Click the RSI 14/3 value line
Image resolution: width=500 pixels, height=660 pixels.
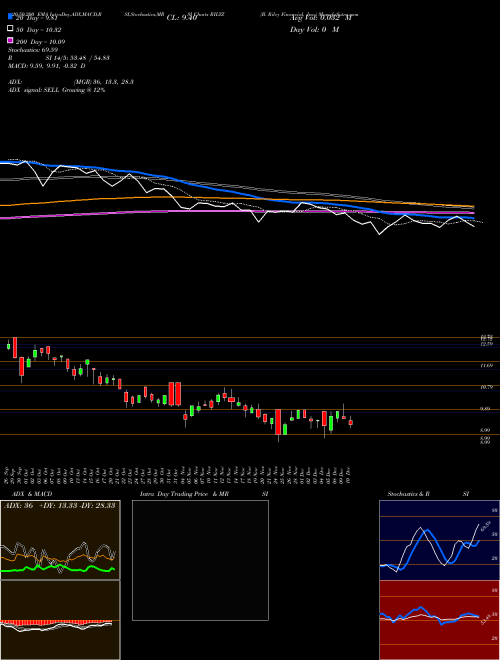coord(59,58)
